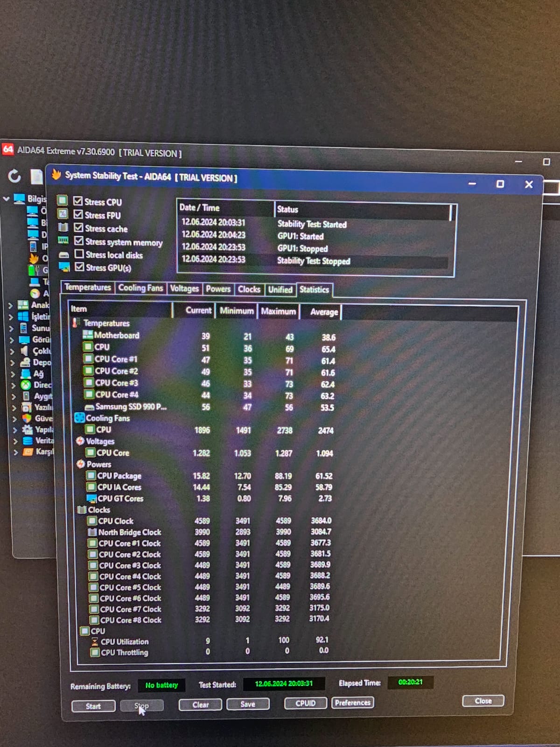
Task: Click the CPU Throttling row icon
Action: [95, 652]
